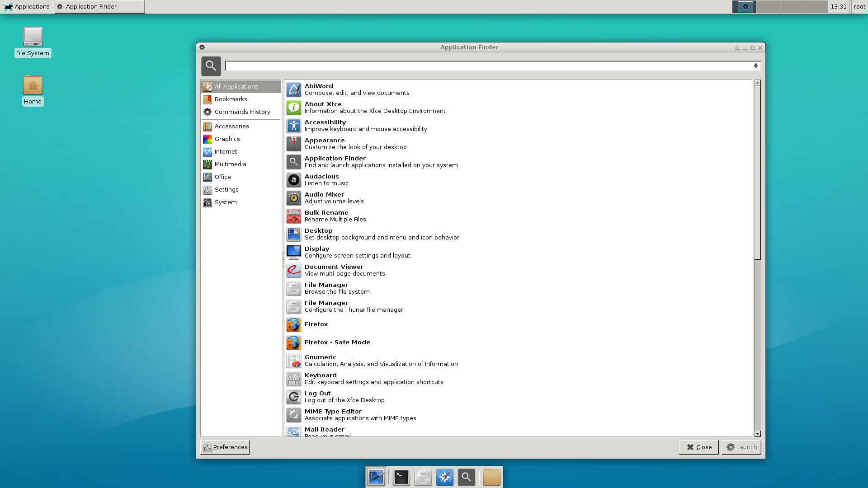
Task: Select the Mail Reader entry
Action: click(518, 431)
